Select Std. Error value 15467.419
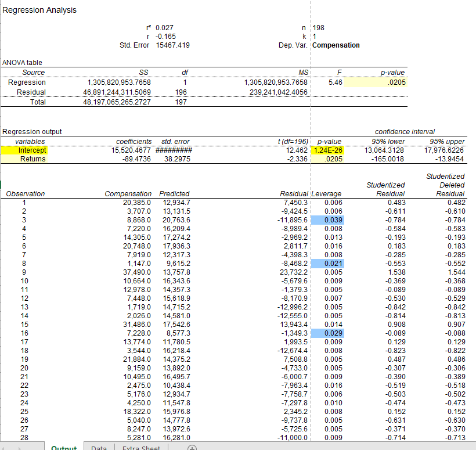Screen dimensions: 476x450 173,45
